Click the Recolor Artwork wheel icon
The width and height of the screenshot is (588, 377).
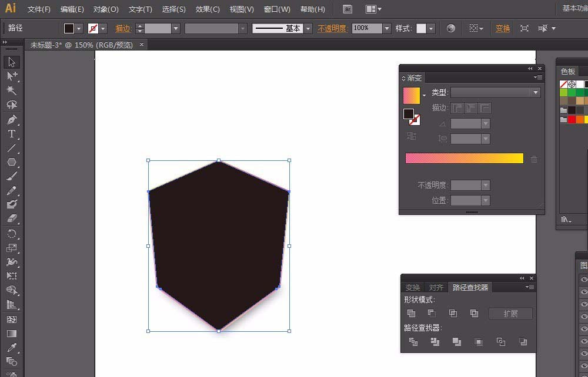tap(451, 28)
